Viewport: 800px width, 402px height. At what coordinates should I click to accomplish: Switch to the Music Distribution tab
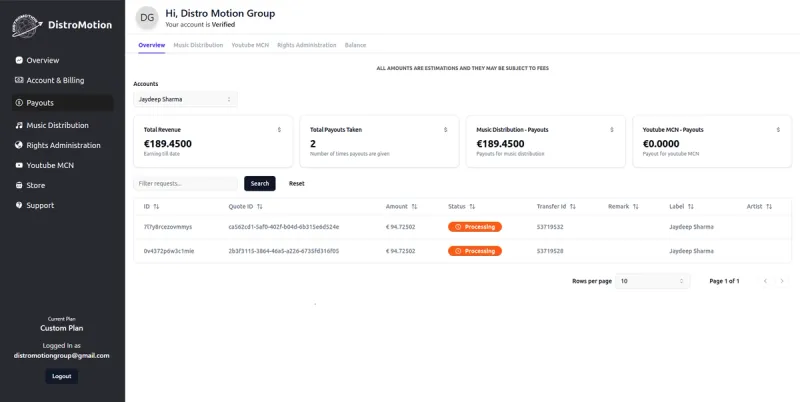pos(198,45)
